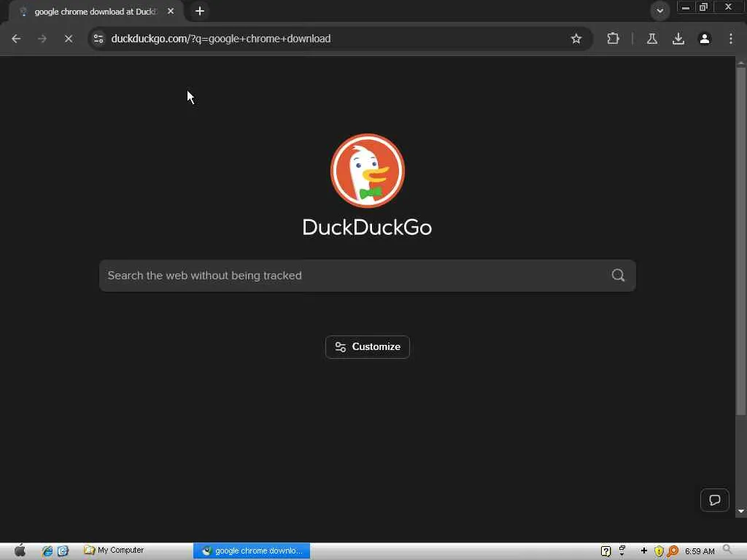Launch Internet Explorer from the taskbar
747x560 pixels.
pyautogui.click(x=47, y=551)
